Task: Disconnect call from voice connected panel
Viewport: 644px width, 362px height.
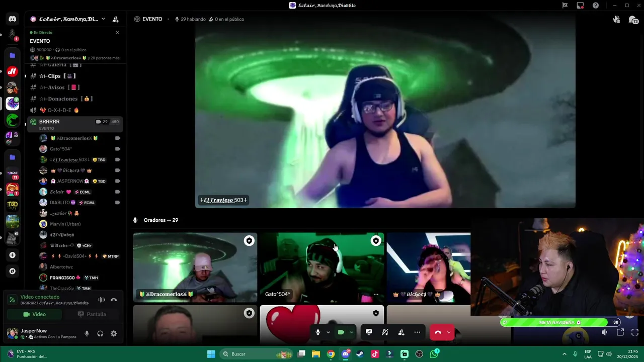Action: click(x=114, y=300)
